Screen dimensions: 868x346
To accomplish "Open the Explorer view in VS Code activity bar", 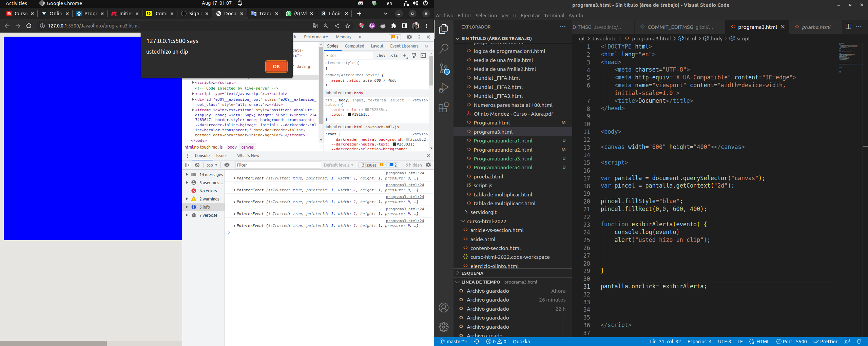I will coord(443,29).
